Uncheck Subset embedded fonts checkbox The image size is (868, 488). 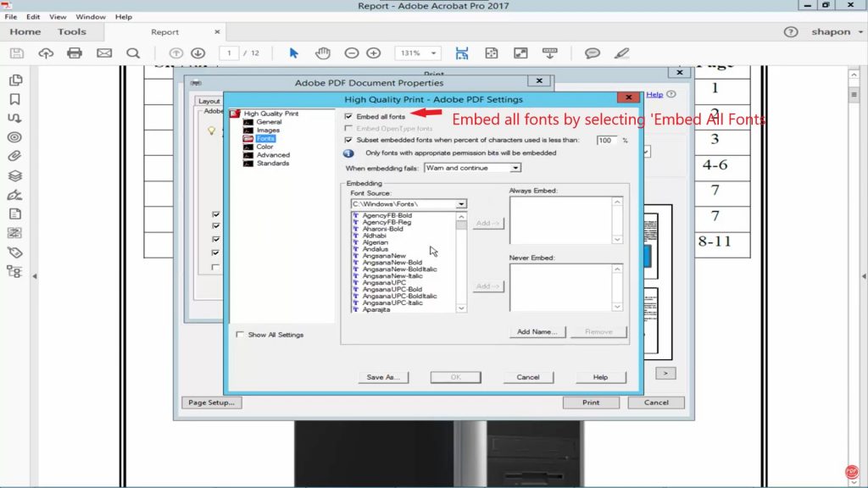(348, 140)
